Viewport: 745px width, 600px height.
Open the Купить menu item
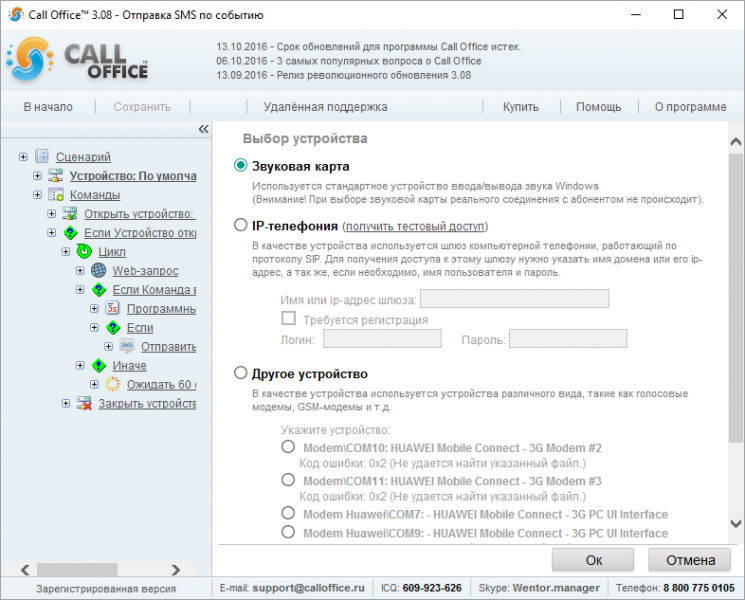(521, 107)
